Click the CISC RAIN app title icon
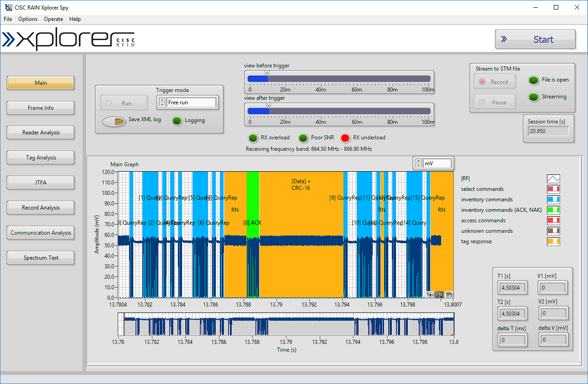 (x=8, y=7)
